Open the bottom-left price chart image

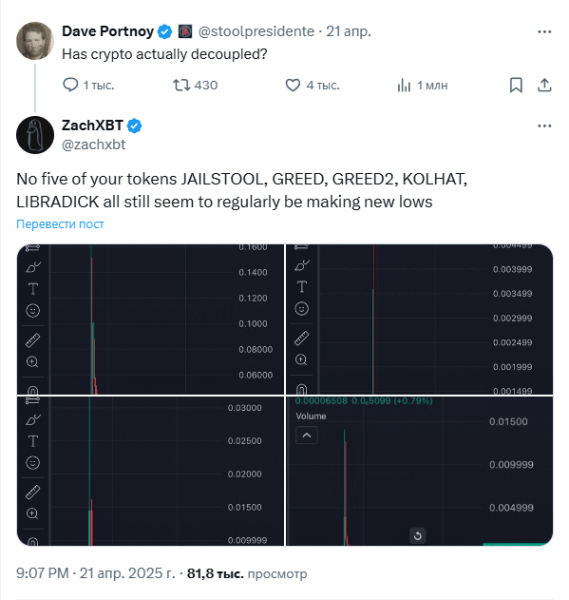(150, 471)
